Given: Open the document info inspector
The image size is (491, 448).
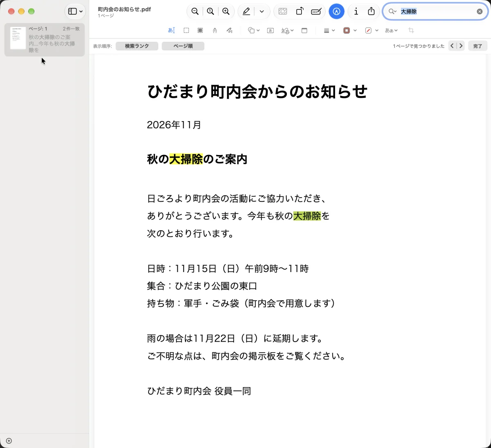Looking at the screenshot, I should (x=356, y=11).
